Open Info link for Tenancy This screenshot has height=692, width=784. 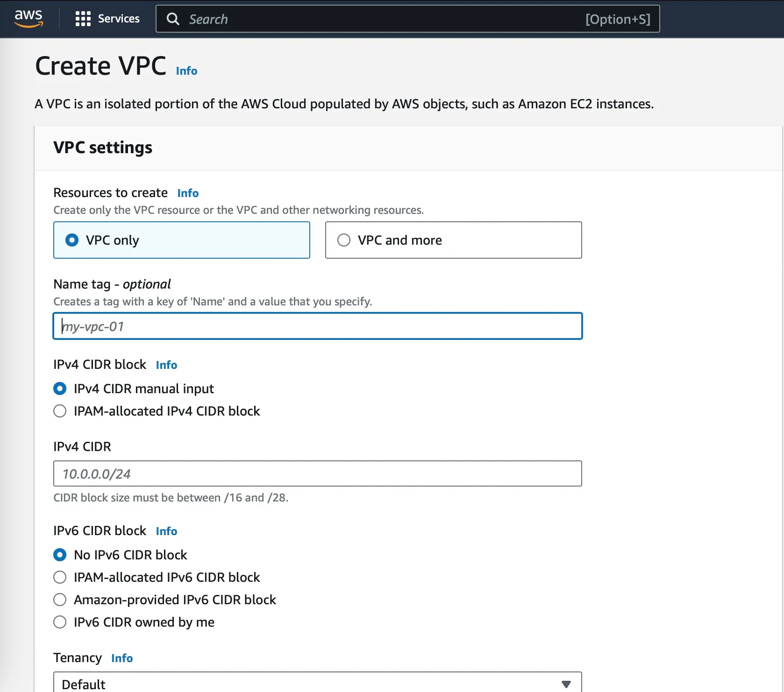tap(122, 658)
